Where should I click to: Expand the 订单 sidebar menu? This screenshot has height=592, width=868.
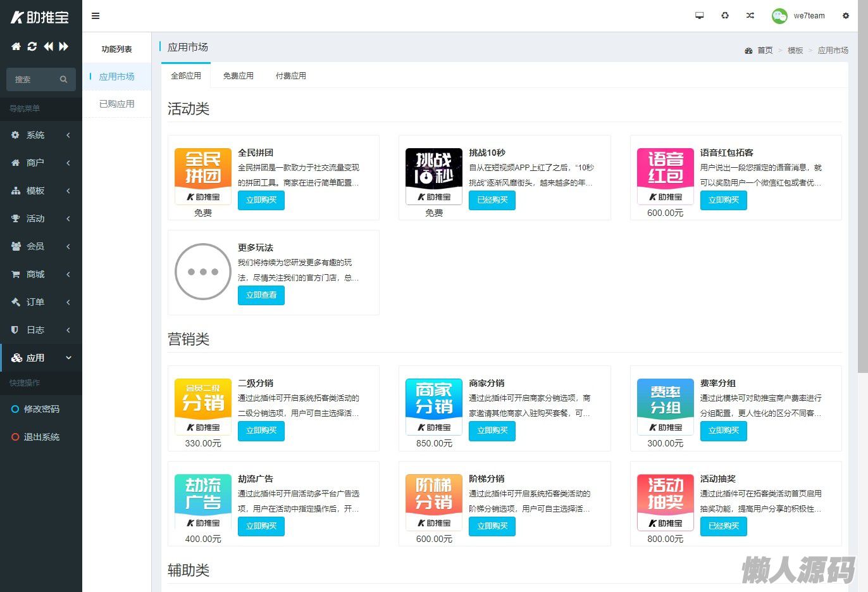[x=40, y=302]
